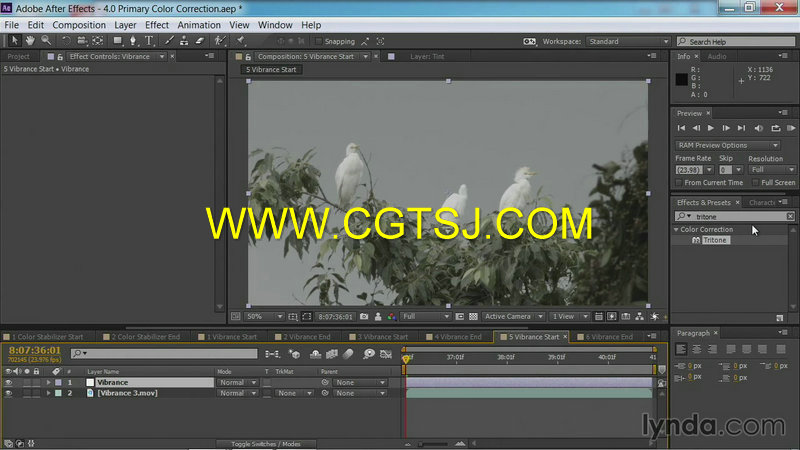
Task: Select the Puppet Pin tool
Action: click(240, 41)
